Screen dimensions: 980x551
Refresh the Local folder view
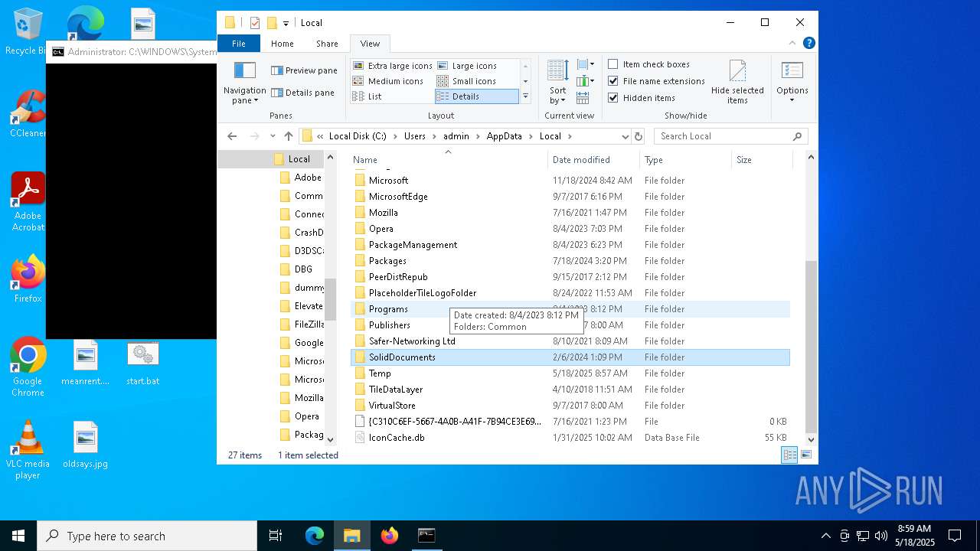point(639,136)
